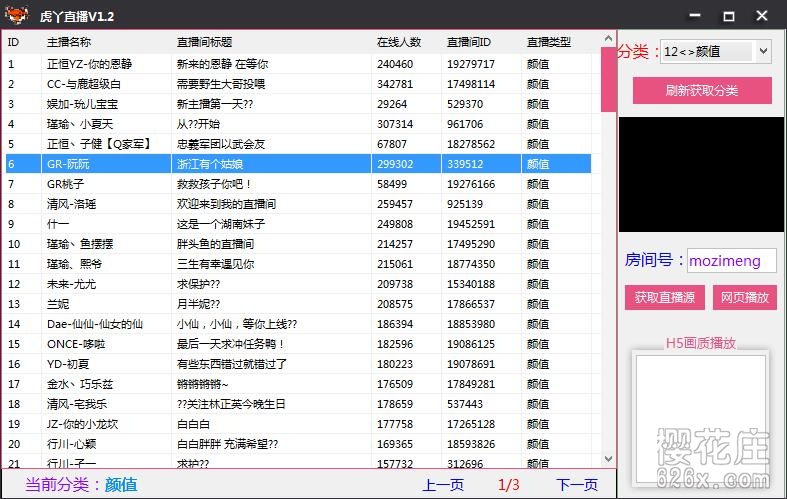The image size is (787, 499).
Task: Select row 行川-心颖
Action: 298,444
